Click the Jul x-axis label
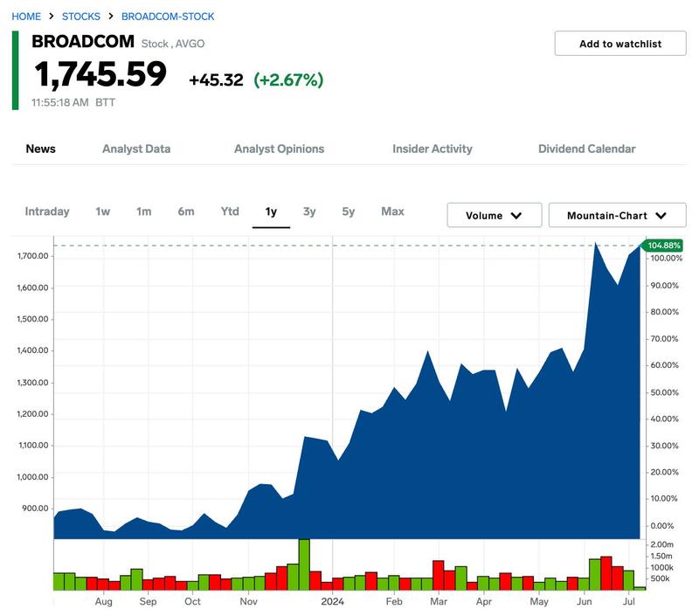 click(x=628, y=601)
